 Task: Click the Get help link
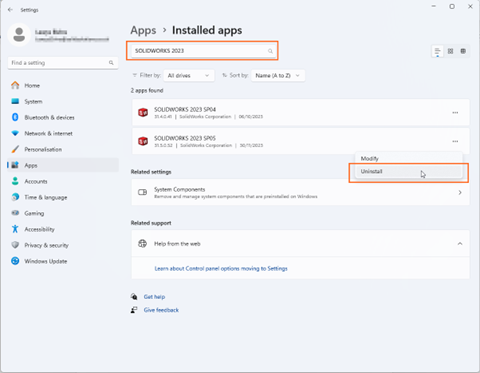pos(154,297)
